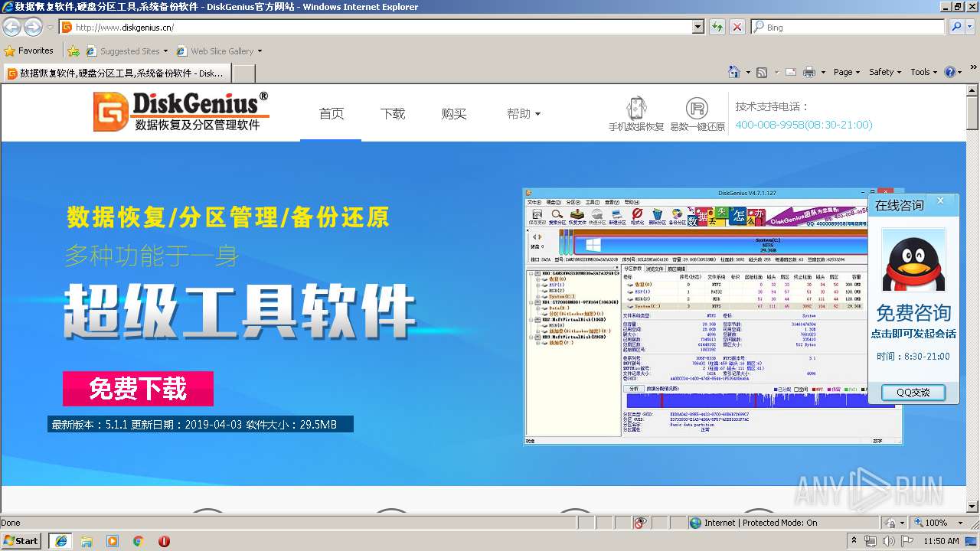The width and height of the screenshot is (980, 551).
Task: Click the browser Back arrow button
Action: tap(11, 28)
